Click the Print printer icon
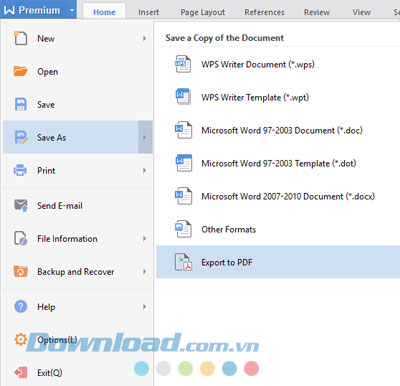This screenshot has width=400, height=386. (x=20, y=170)
